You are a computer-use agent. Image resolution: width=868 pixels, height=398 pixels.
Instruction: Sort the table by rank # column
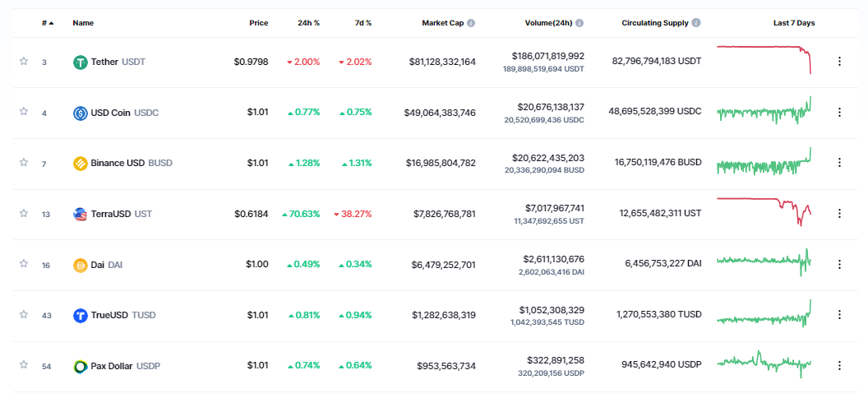tap(48, 23)
